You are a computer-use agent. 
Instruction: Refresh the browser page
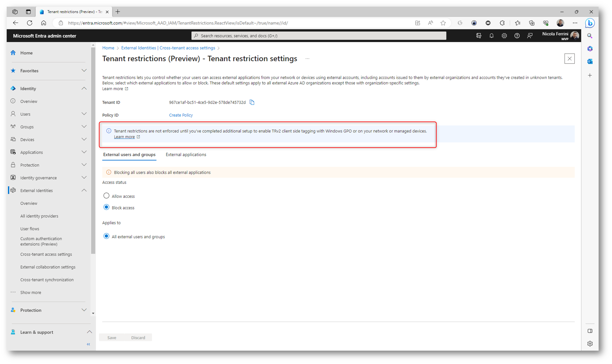tap(30, 23)
